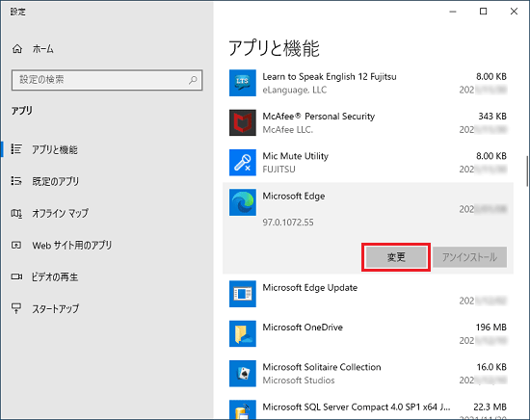Click the アプリと機能 list icon

click(16, 149)
